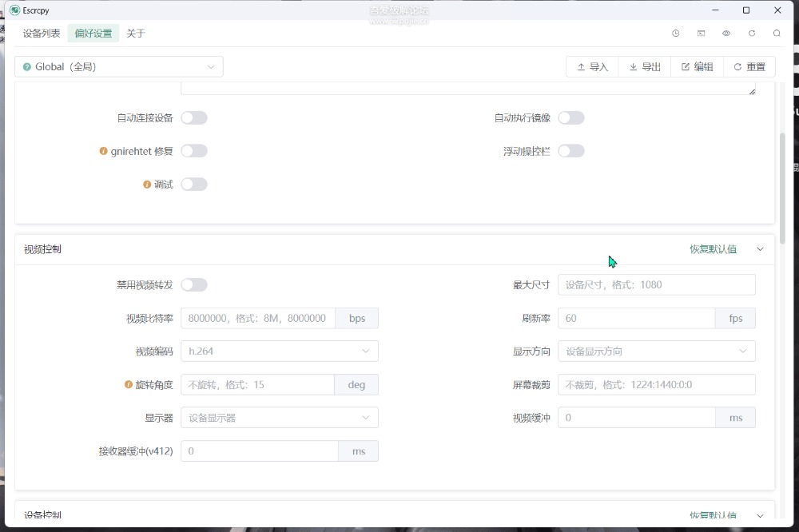Click 恢复默认值 in the 视频控制 section
The image size is (799, 532).
tap(713, 249)
